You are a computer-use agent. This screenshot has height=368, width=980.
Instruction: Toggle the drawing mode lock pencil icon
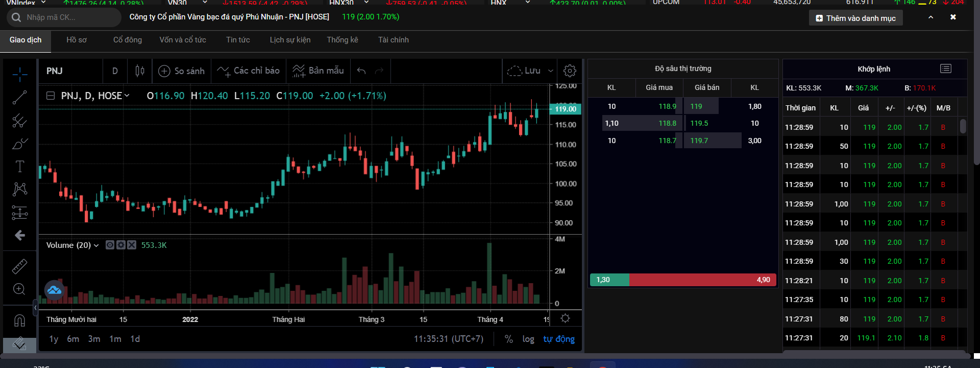pos(19,344)
